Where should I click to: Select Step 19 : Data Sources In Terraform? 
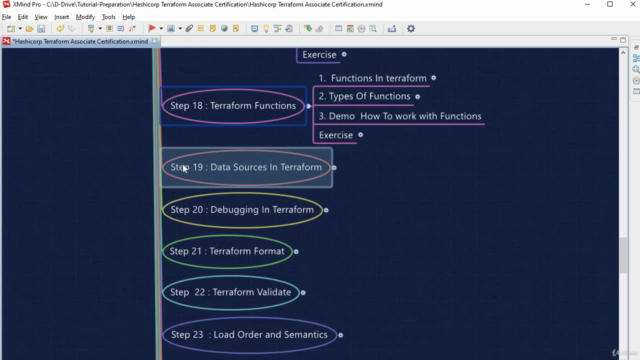pos(246,167)
